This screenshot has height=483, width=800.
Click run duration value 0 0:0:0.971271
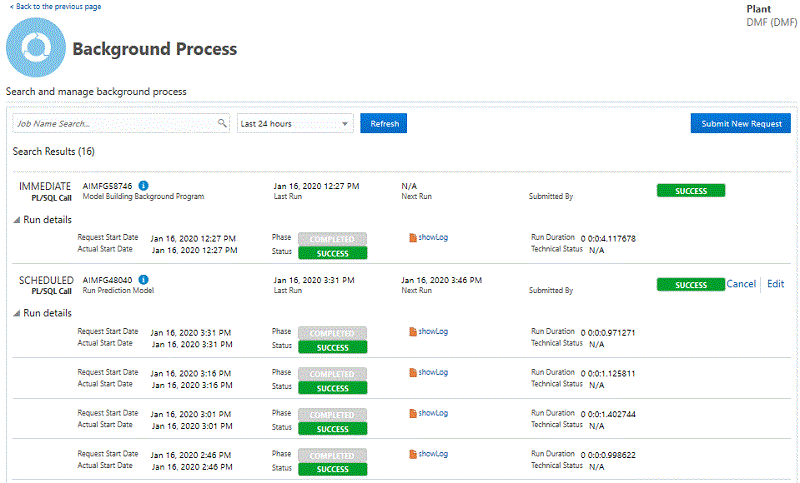608,333
